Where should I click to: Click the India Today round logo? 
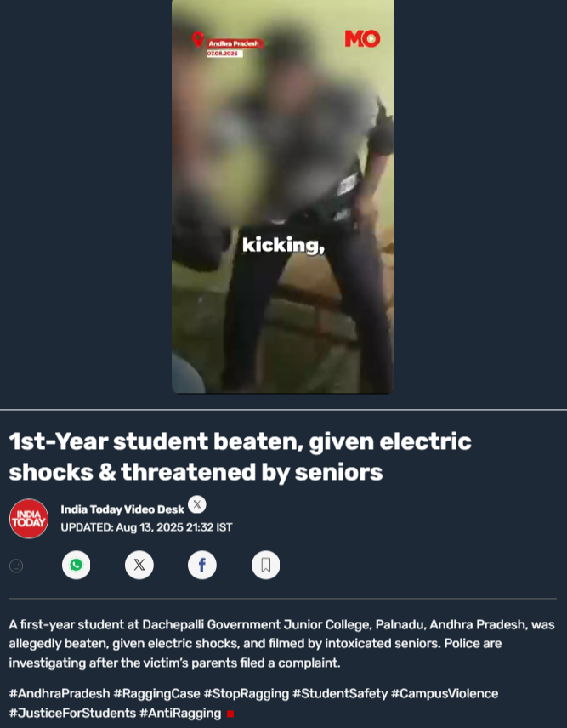click(x=29, y=519)
